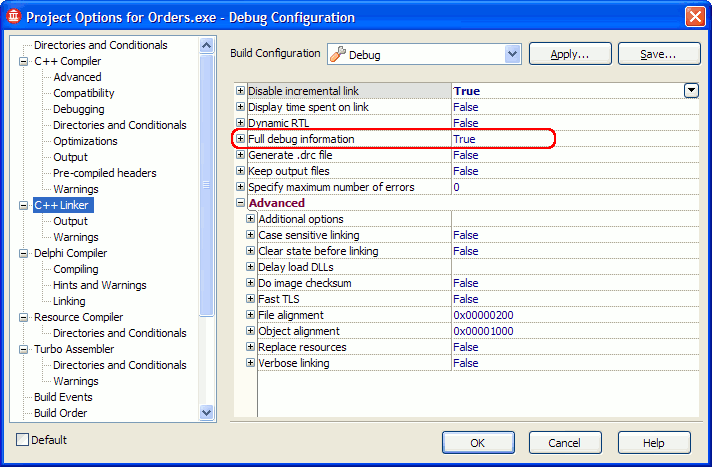Expand the File alignment property
This screenshot has width=712, height=467.
251,315
